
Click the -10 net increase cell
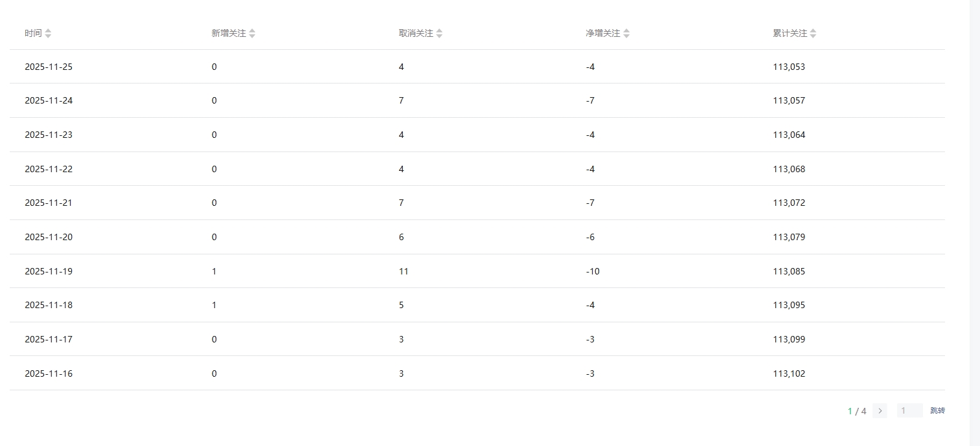pyautogui.click(x=593, y=271)
